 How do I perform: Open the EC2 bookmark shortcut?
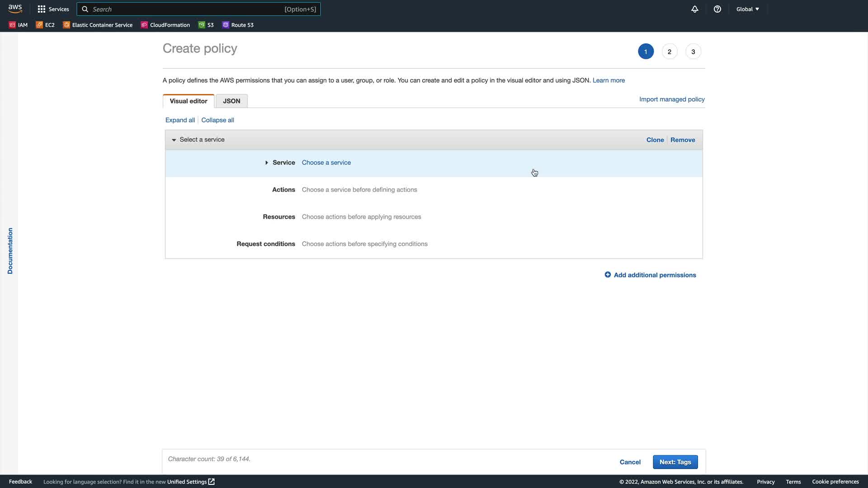click(45, 25)
